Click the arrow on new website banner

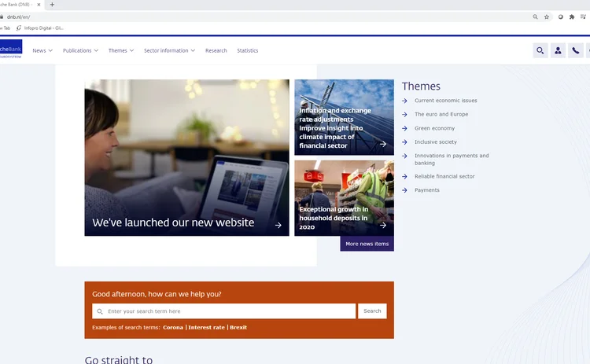coord(278,226)
